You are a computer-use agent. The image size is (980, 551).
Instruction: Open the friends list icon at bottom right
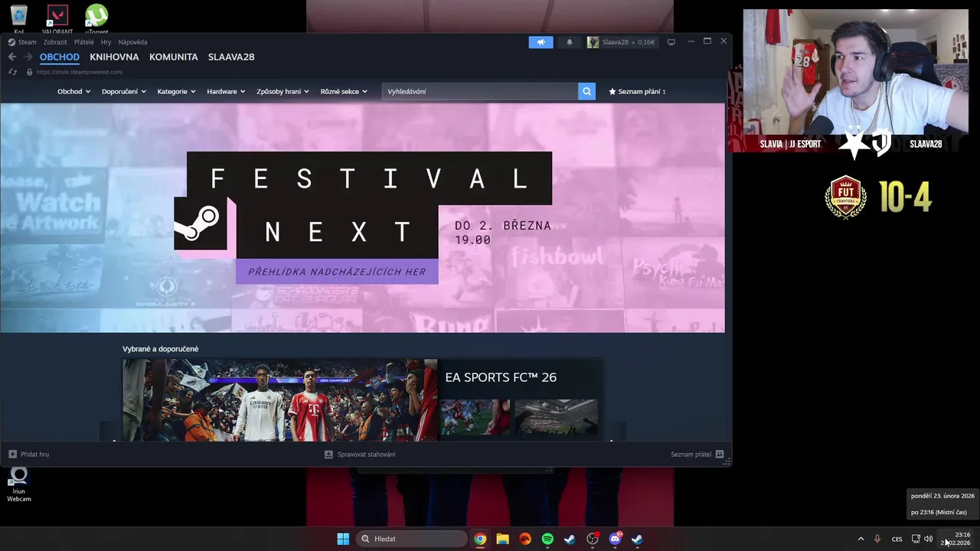pyautogui.click(x=720, y=454)
